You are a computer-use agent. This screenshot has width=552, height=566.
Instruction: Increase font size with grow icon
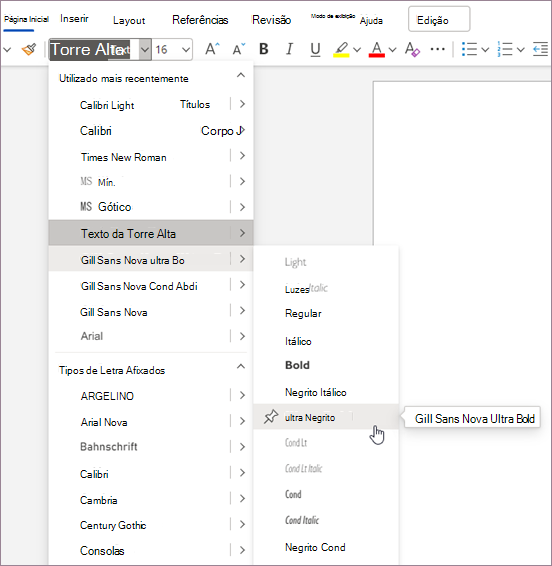[x=212, y=49]
